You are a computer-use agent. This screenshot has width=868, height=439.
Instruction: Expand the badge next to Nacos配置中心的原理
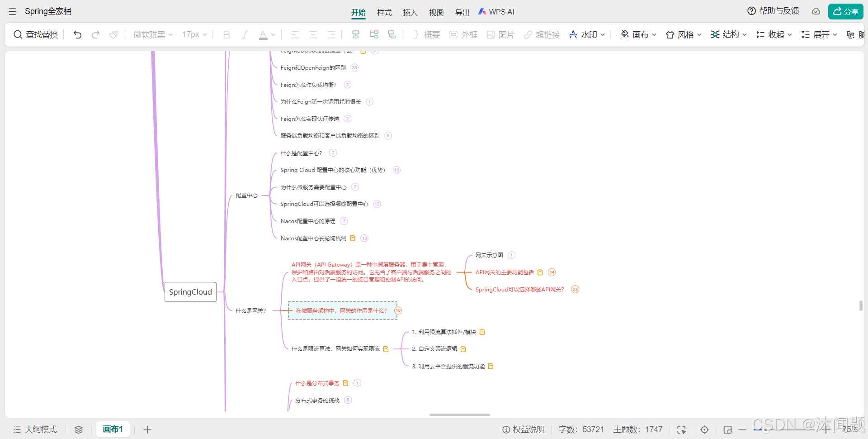(344, 221)
